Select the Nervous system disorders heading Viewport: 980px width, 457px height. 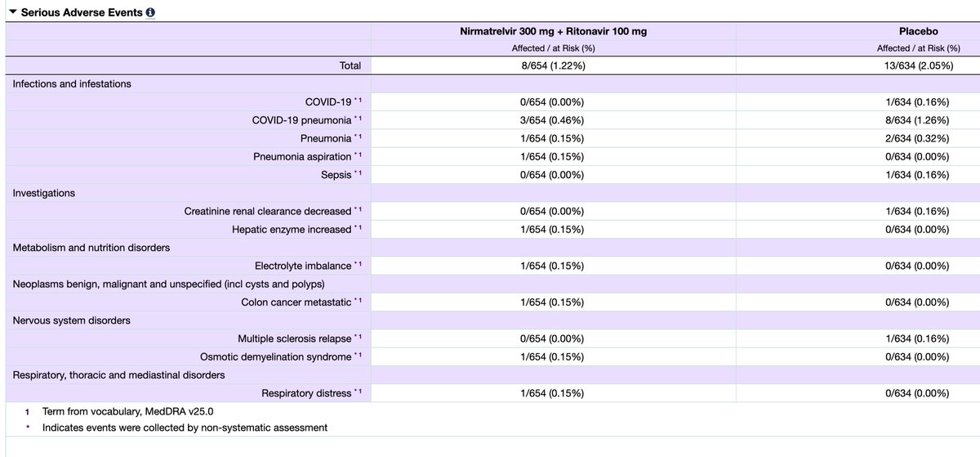[x=71, y=320]
